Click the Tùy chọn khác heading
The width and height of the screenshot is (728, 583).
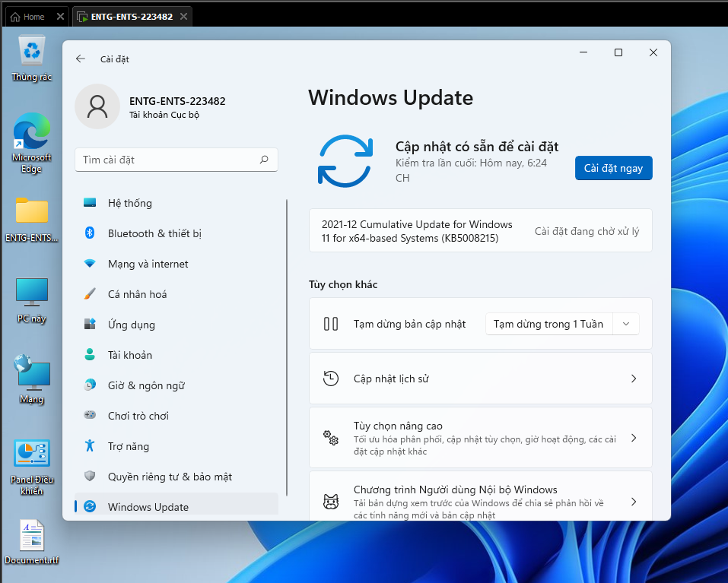(343, 284)
